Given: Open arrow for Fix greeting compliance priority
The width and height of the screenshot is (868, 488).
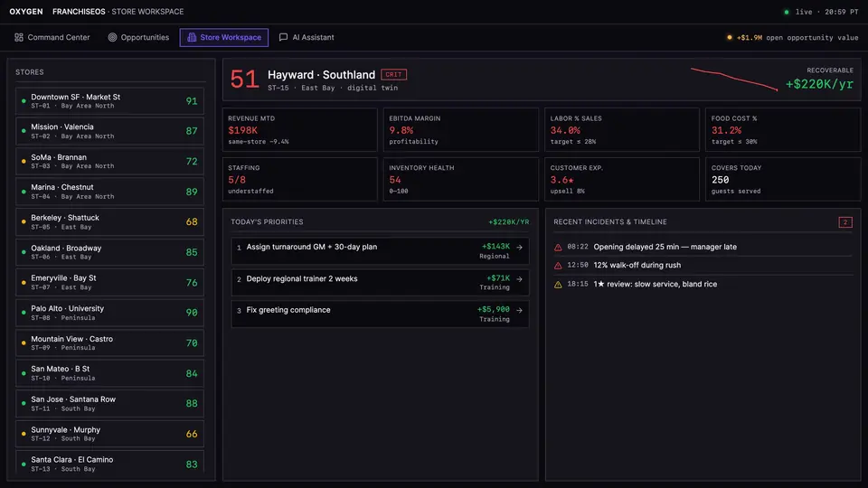Looking at the screenshot, I should pyautogui.click(x=519, y=310).
